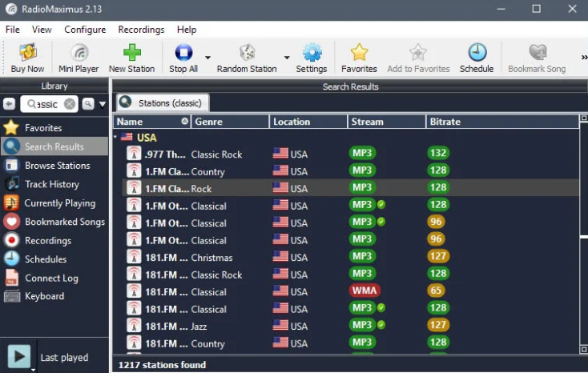588x373 pixels.
Task: Open the Random Station dropdown arrow
Action: point(287,58)
